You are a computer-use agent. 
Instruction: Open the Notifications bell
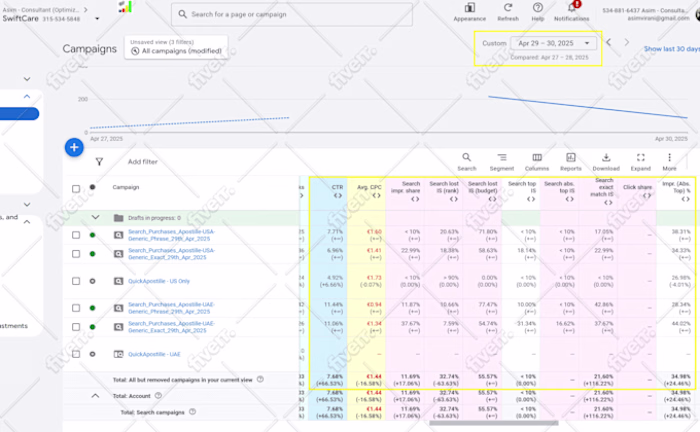click(x=572, y=8)
